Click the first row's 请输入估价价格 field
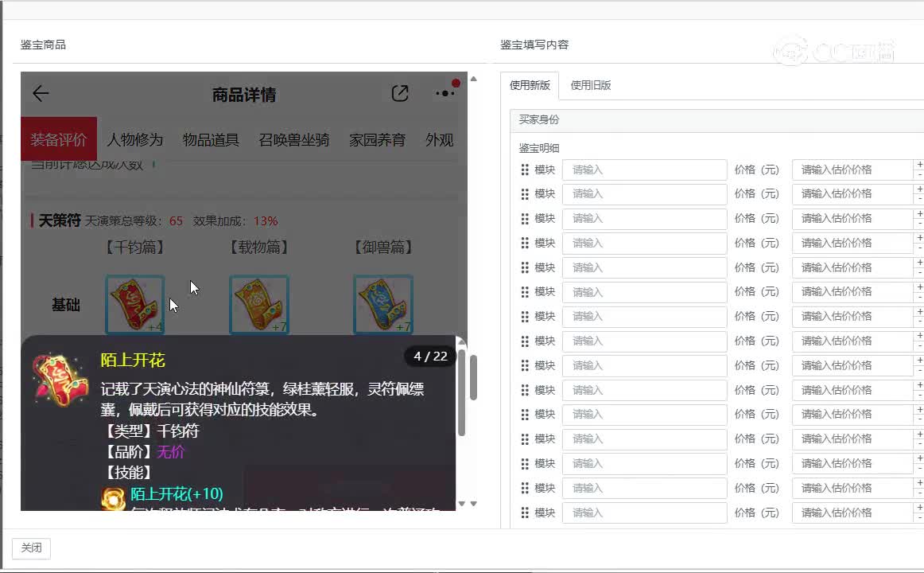The image size is (924, 573). click(852, 170)
